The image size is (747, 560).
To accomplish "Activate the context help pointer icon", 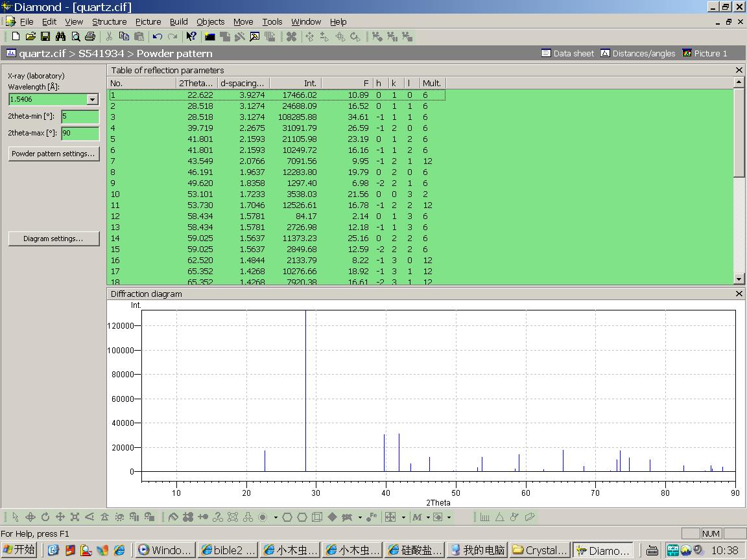I will point(191,37).
